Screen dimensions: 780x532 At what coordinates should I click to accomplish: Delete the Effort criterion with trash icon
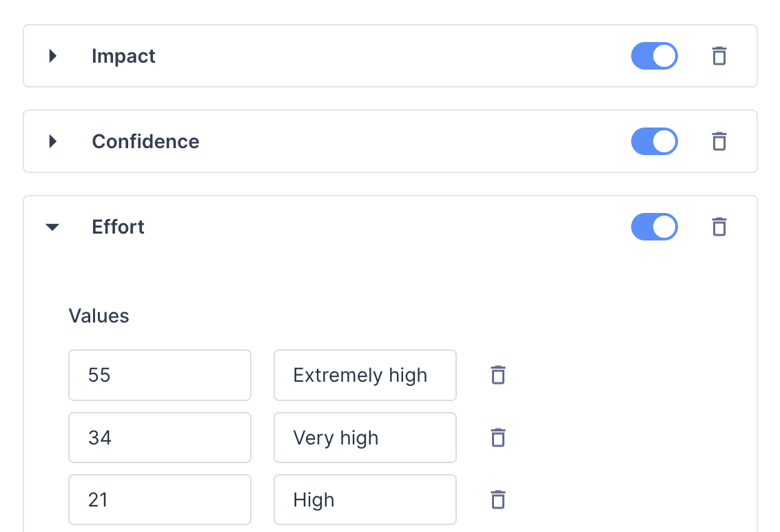pyautogui.click(x=719, y=227)
